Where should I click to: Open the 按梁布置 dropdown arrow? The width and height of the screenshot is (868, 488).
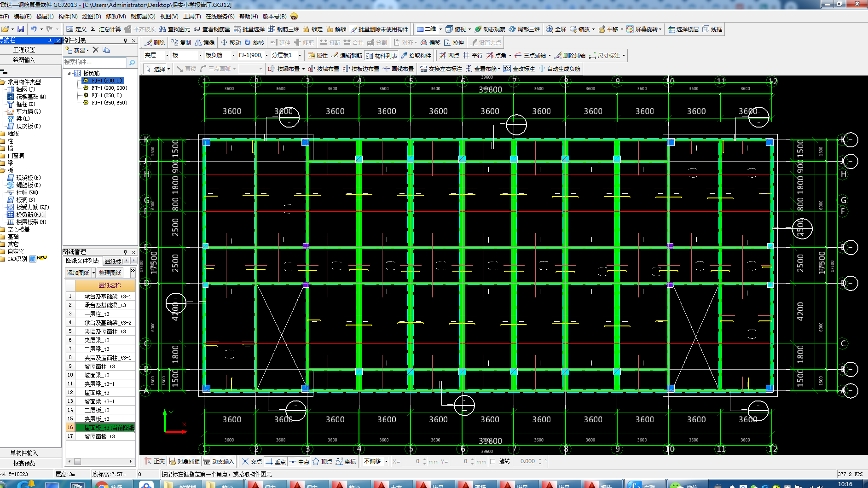303,69
